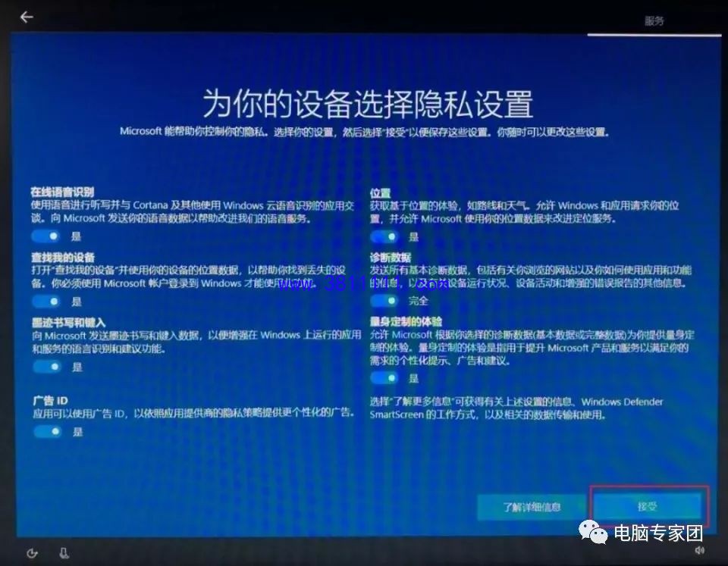Image resolution: width=728 pixels, height=566 pixels.
Task: Select the 服务 tab at top right
Action: (x=654, y=21)
